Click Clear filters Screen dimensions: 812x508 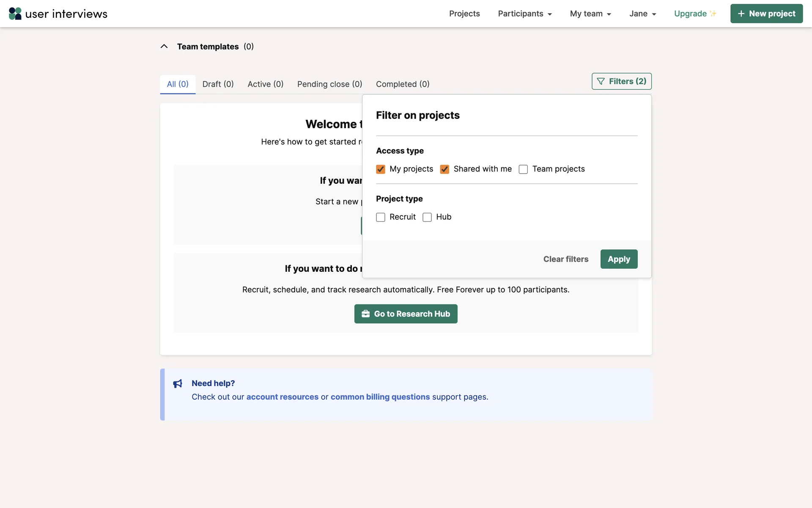pos(565,259)
